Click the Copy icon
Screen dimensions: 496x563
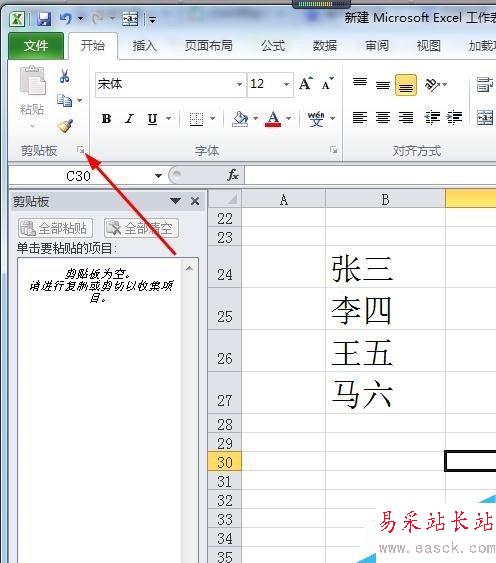click(64, 101)
